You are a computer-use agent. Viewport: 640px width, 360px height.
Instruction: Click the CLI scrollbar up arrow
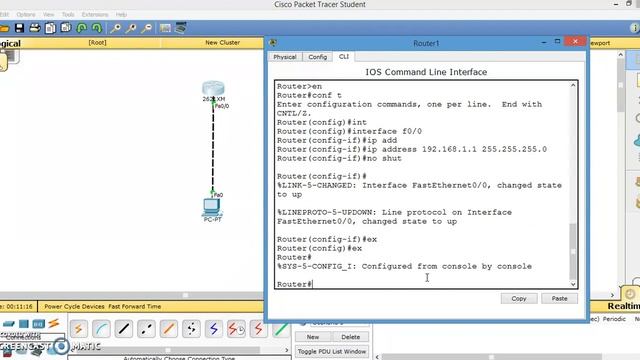573,85
